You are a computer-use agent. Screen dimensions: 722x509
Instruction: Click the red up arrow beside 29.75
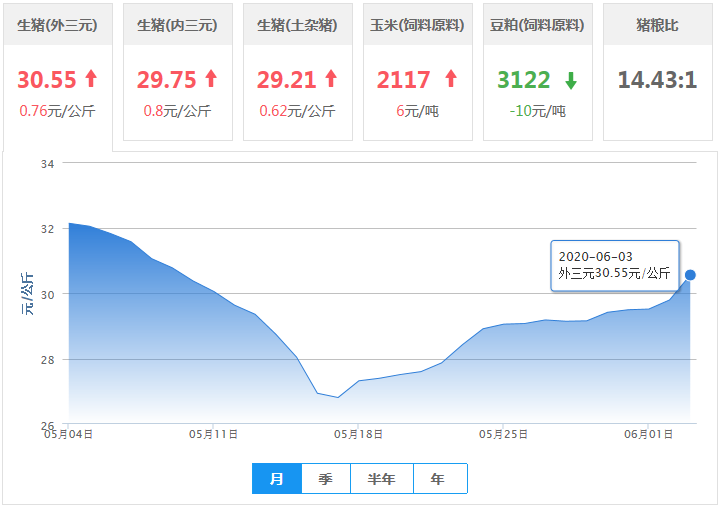[211, 79]
